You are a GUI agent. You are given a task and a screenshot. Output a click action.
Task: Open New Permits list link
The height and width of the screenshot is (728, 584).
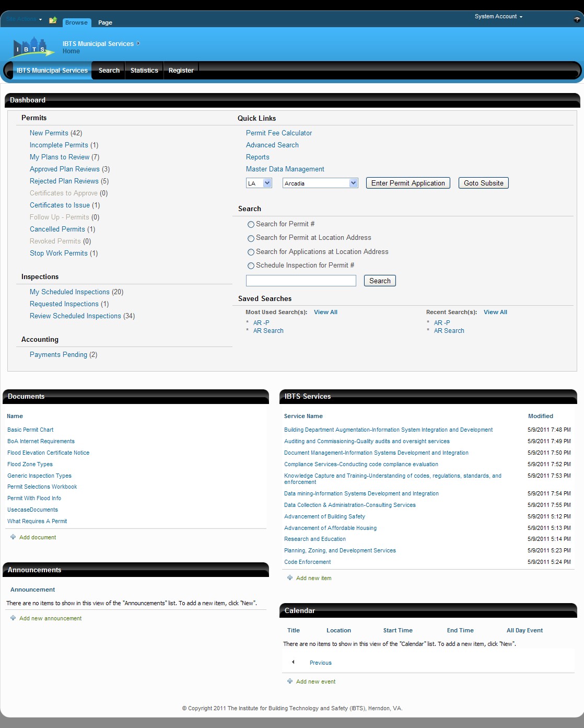tap(49, 133)
